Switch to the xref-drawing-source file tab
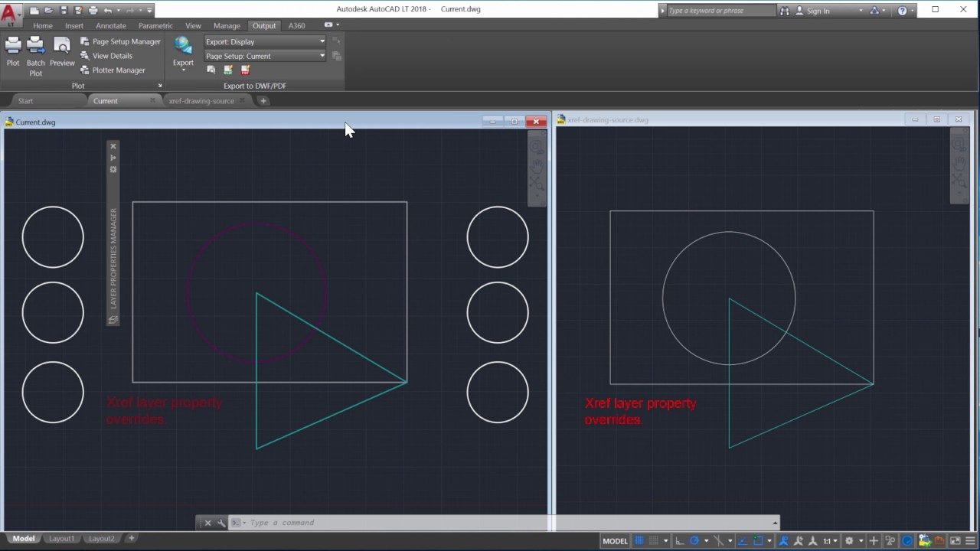This screenshot has width=980, height=551. (201, 101)
